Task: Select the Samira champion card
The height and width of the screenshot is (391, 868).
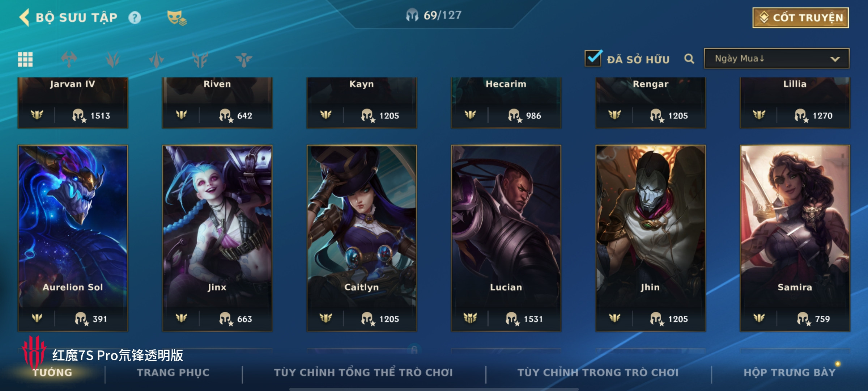Action: tap(795, 238)
